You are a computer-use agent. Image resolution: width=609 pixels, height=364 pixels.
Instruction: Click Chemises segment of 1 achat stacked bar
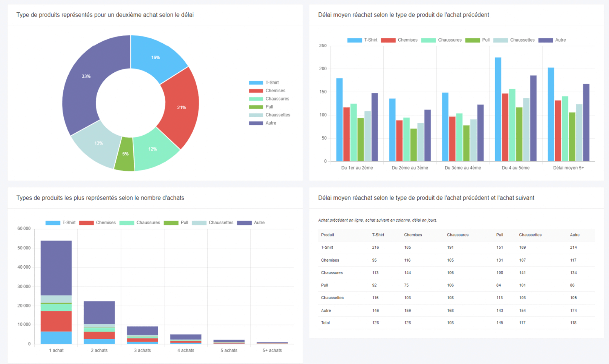(56, 321)
